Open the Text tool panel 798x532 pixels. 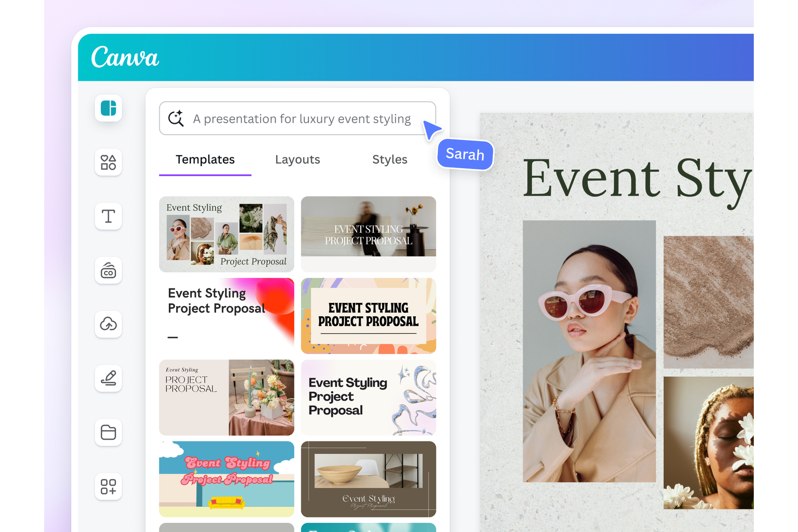(x=108, y=216)
